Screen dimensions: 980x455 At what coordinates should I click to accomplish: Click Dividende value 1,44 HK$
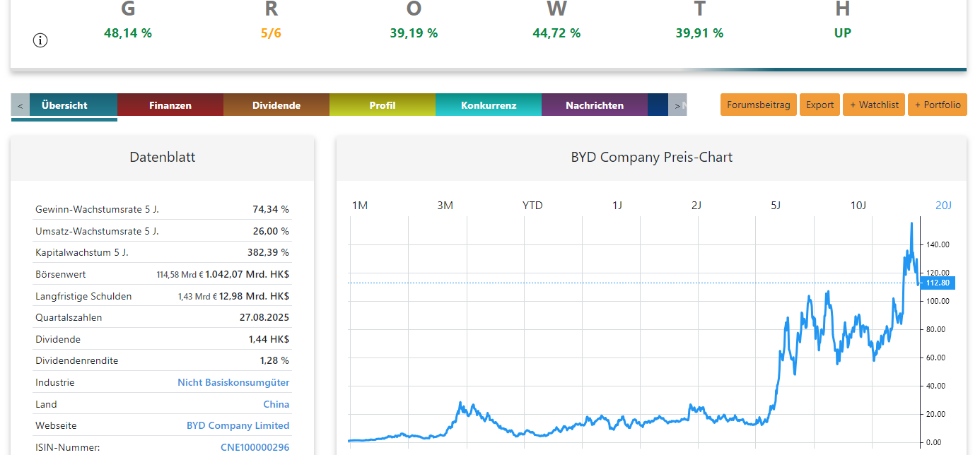coord(269,339)
